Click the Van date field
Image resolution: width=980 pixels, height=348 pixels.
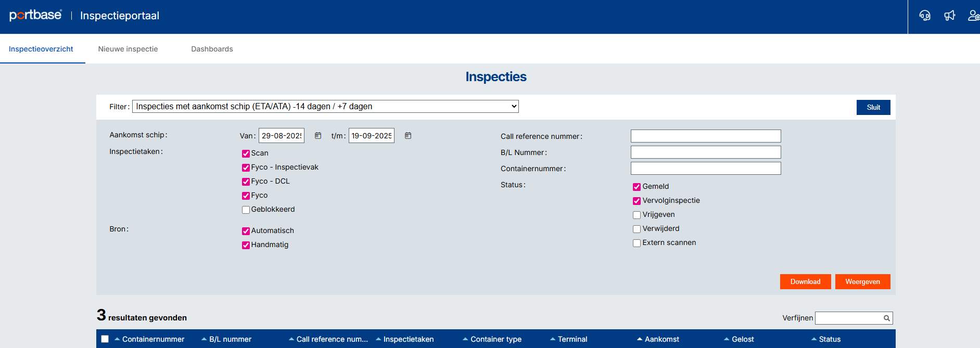point(282,136)
